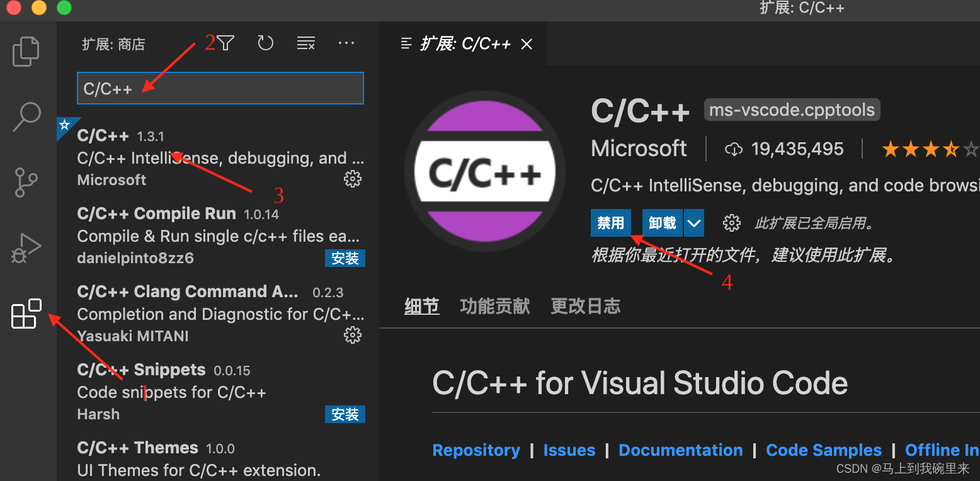This screenshot has width=980, height=481.
Task: Install the C/C++ Snippets extension
Action: 345,414
